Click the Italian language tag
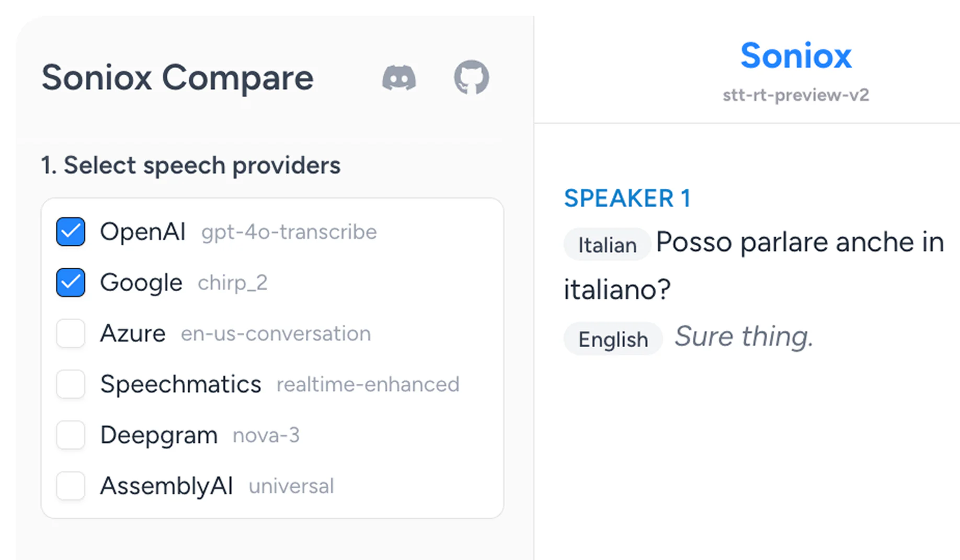 (607, 244)
